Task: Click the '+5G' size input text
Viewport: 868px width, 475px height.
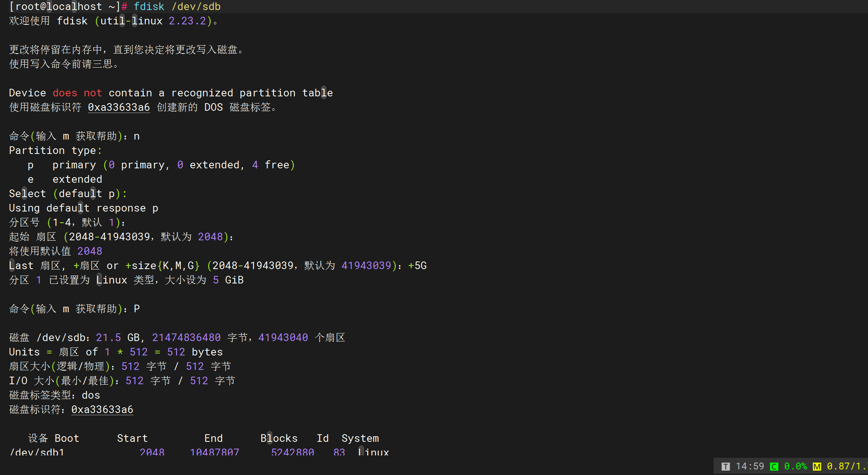Action: click(417, 265)
